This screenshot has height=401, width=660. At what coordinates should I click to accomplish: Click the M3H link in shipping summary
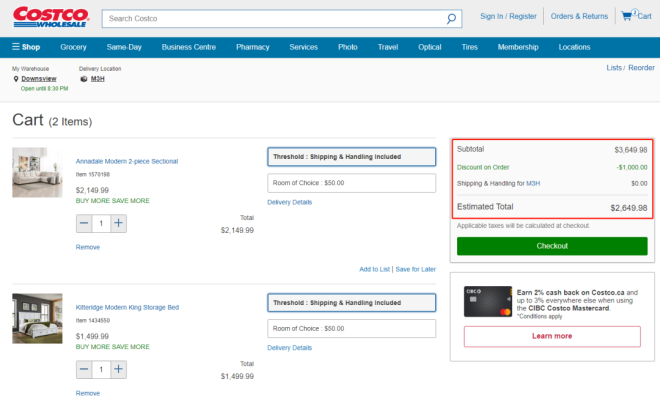pyautogui.click(x=533, y=183)
